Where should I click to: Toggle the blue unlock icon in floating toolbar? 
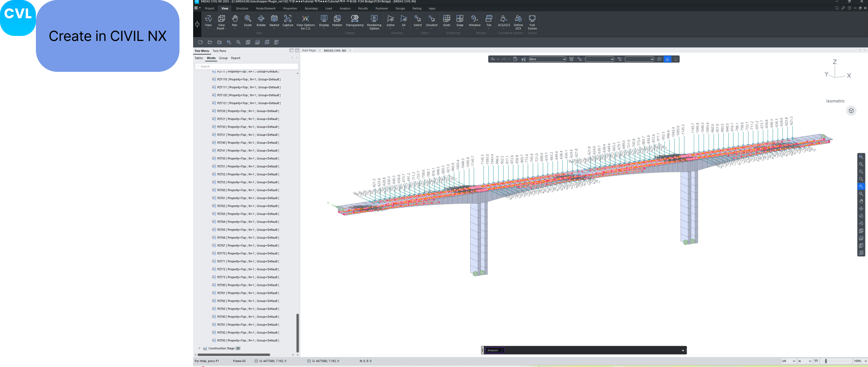[667, 59]
